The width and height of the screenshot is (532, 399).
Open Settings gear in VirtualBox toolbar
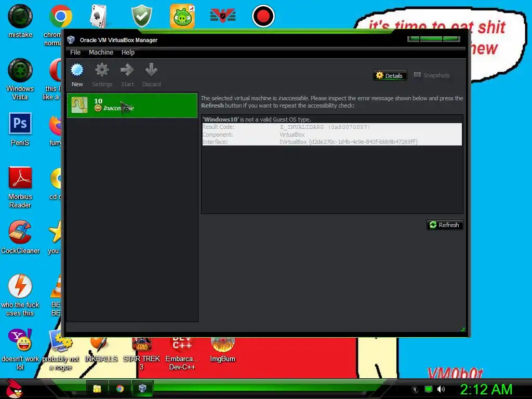tap(102, 75)
